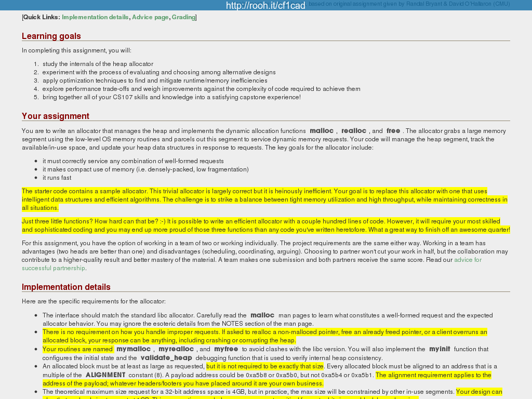Click the bold myrealloc function name
Viewport: 532px width, 399px height.
(x=176, y=349)
